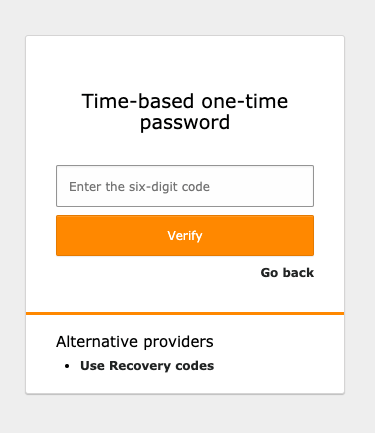Screen dimensions: 375x433
Task: Click the 'back' word in Go back
Action: pos(298,273)
